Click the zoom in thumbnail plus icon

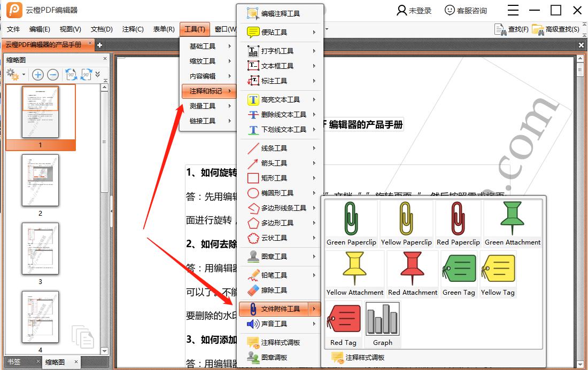tap(38, 75)
